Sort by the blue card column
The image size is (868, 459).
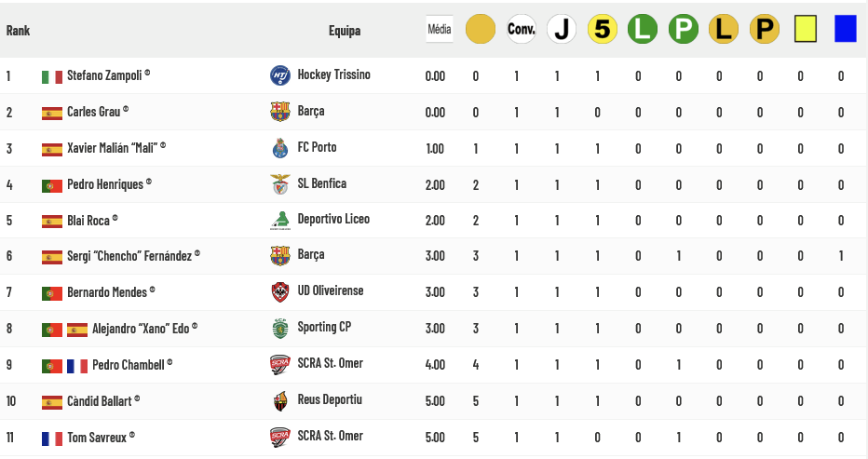click(x=845, y=30)
